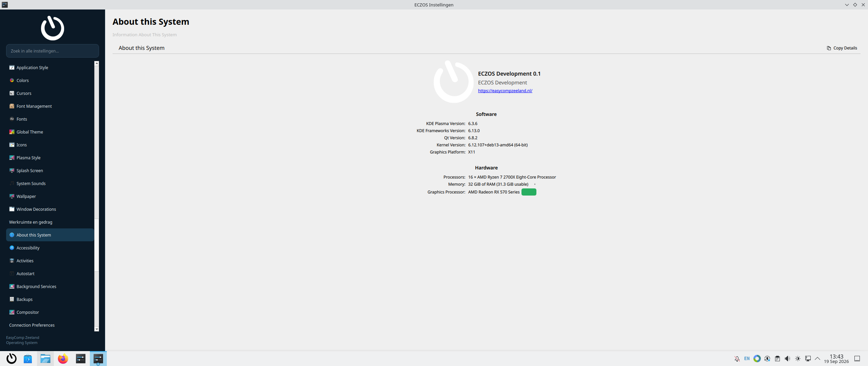Screen dimensions: 868x366
Task: Click the green button beside Graphics Processor
Action: (529, 192)
